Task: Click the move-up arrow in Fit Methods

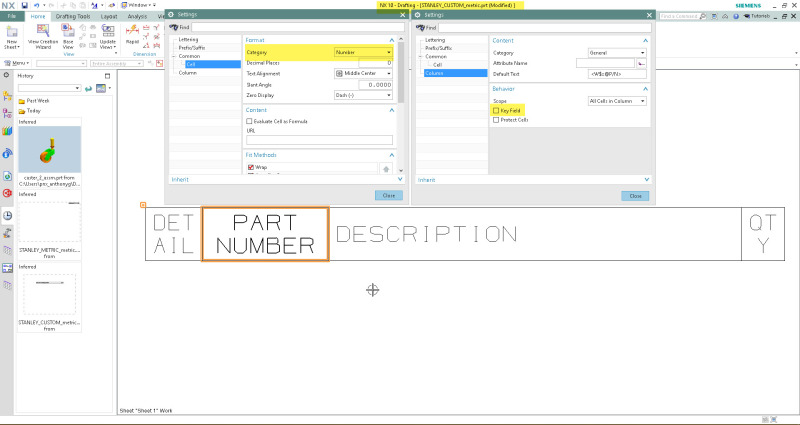Action: point(386,169)
